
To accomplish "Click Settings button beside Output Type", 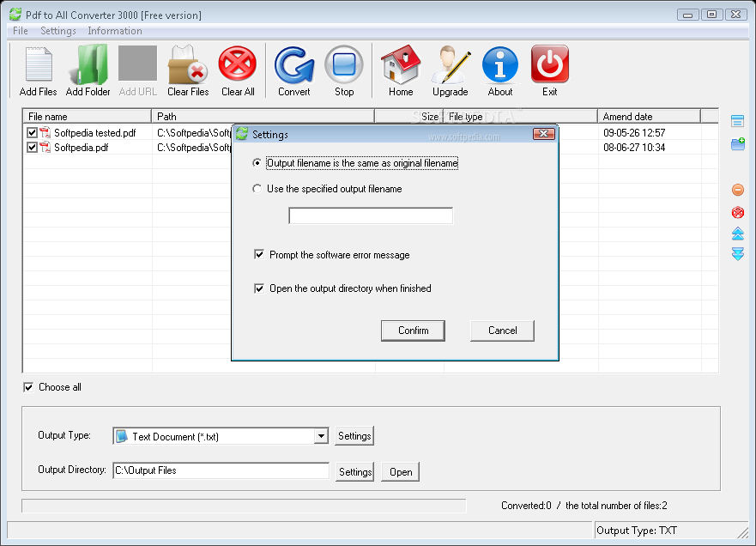I will [x=354, y=436].
